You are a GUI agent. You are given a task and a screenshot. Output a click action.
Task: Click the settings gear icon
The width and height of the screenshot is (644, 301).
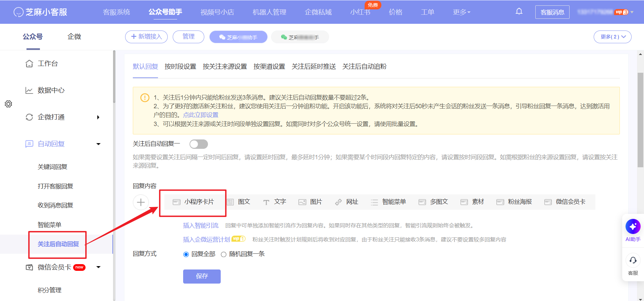[x=8, y=104]
